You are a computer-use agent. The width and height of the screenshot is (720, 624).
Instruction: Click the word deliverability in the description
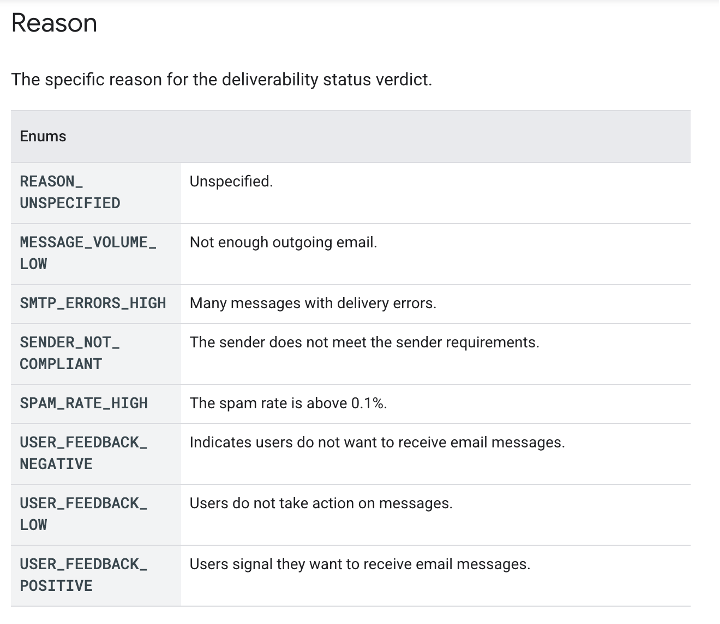point(270,79)
